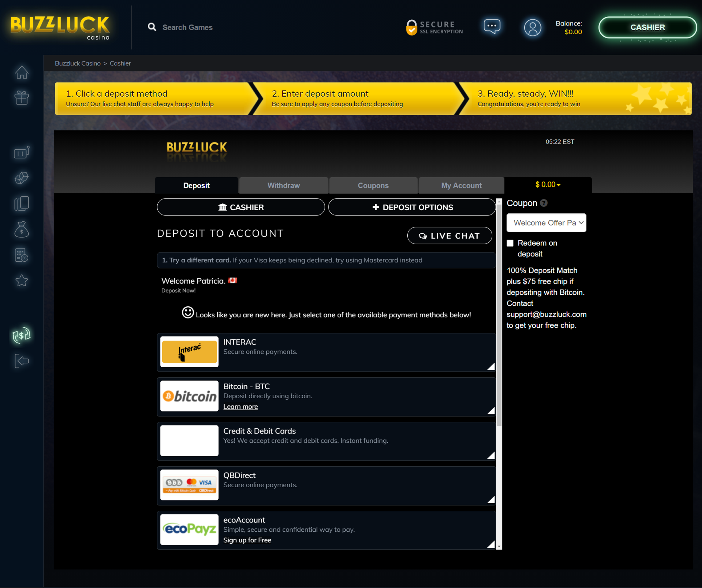
Task: Open the playing cards icon in sidebar
Action: coord(22,203)
